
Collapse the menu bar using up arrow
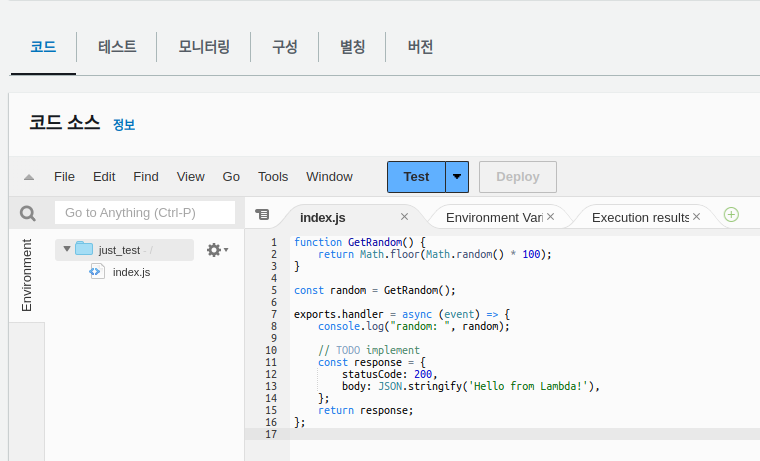pos(29,177)
